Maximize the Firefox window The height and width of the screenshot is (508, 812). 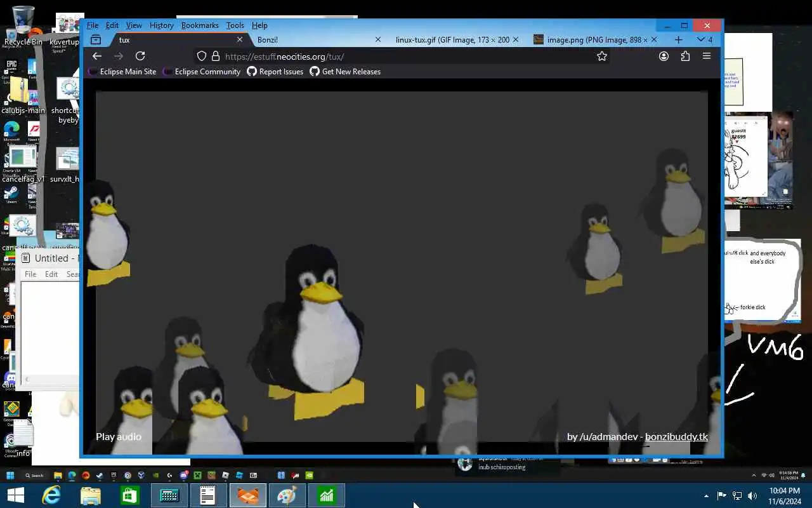684,25
